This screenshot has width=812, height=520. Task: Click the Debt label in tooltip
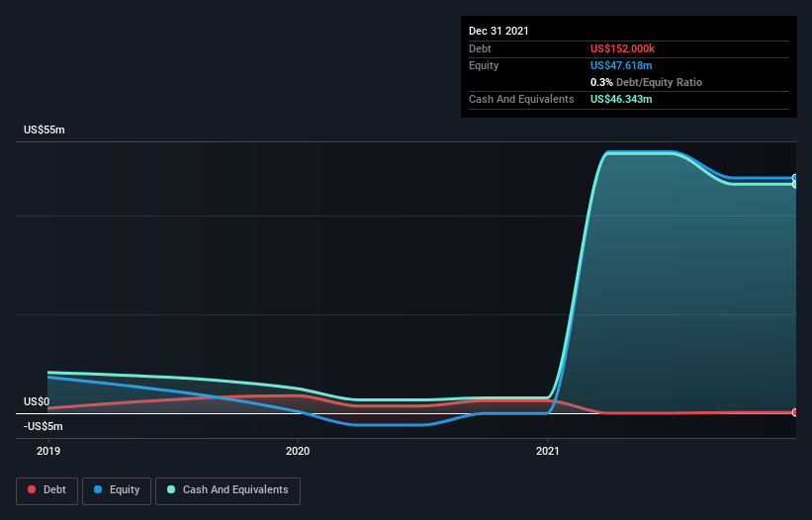[480, 48]
